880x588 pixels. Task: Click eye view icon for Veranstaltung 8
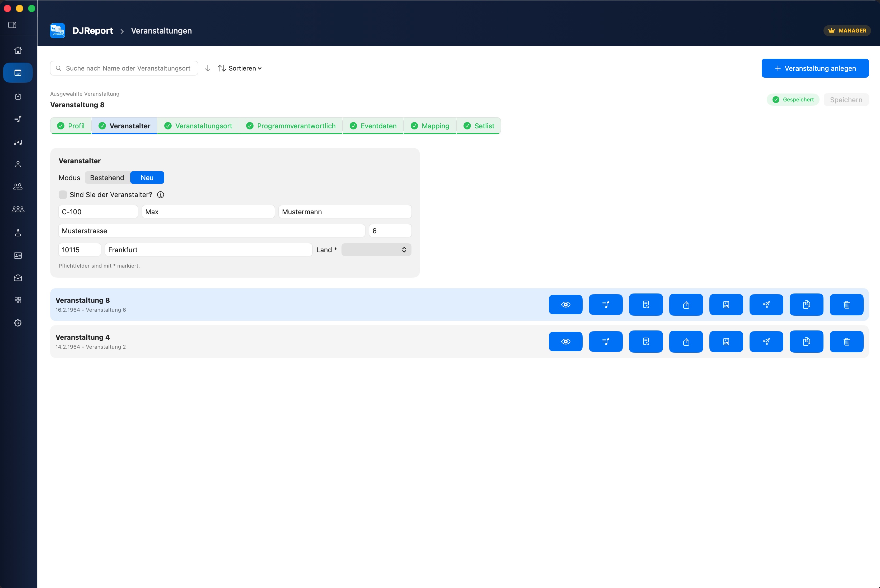point(565,305)
